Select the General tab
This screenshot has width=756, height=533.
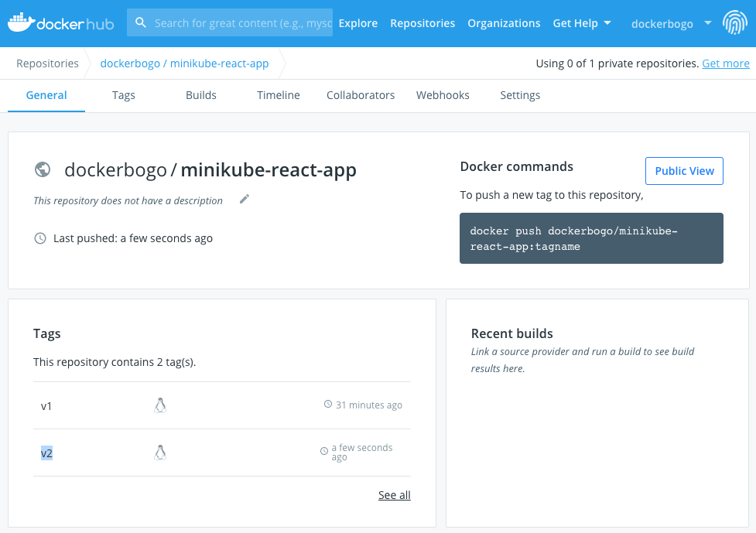coord(46,95)
